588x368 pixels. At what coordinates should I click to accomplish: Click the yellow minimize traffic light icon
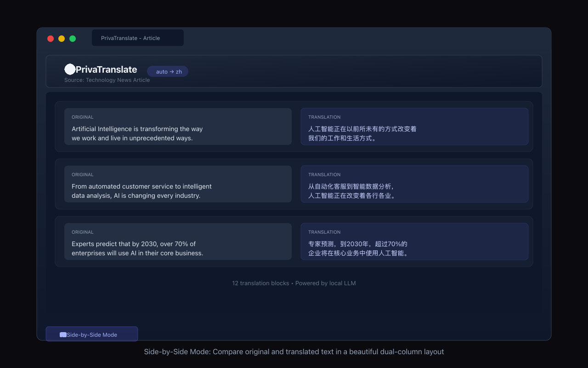pyautogui.click(x=61, y=39)
